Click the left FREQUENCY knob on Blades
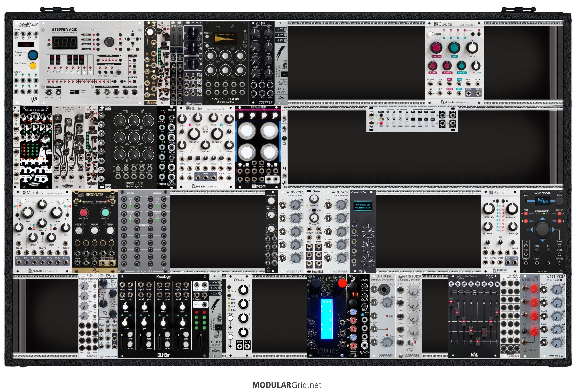574x392 pixels. [x=194, y=133]
